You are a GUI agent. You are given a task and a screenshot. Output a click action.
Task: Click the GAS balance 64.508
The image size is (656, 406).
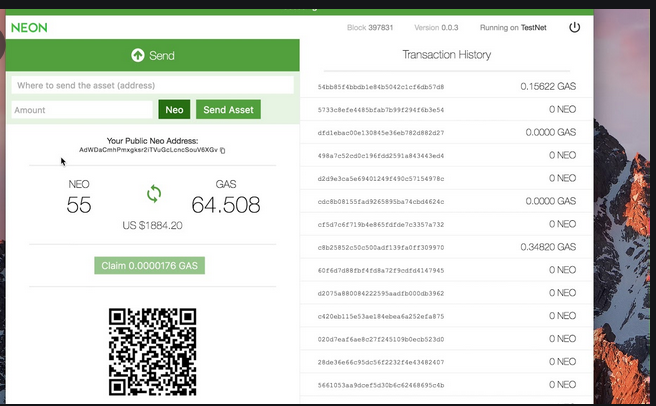click(226, 205)
